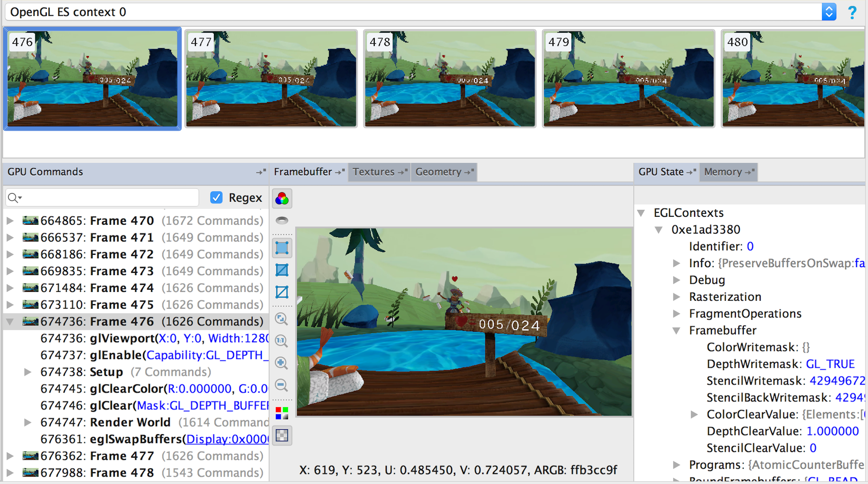Click the pin icon on Geometry tab
Screen dimensions: 868x484
pos(469,172)
